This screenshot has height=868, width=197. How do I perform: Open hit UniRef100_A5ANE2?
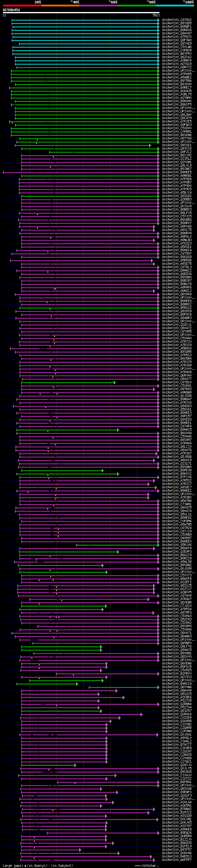(x=177, y=78)
